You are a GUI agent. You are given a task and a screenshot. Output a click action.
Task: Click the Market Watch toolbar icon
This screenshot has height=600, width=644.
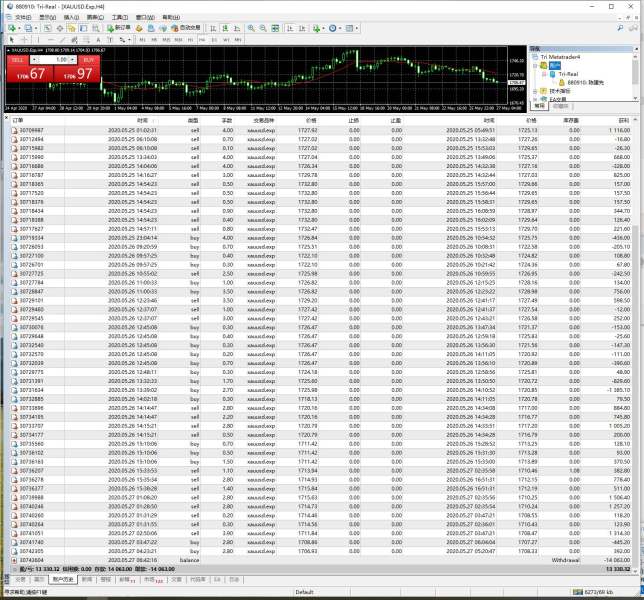48,28
